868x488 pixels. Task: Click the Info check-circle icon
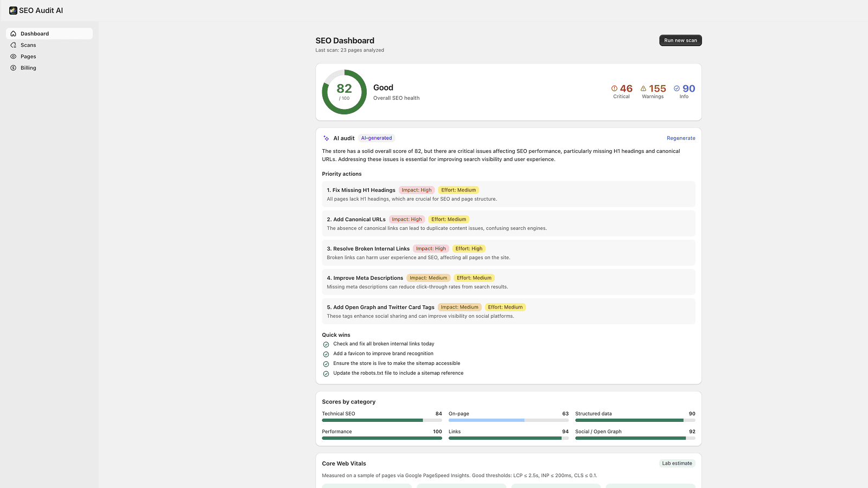pyautogui.click(x=676, y=88)
